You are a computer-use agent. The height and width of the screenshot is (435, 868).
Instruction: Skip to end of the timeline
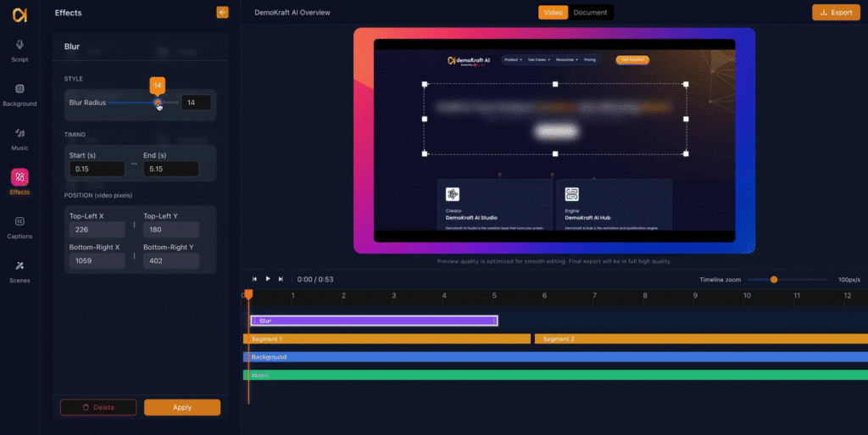pyautogui.click(x=282, y=279)
